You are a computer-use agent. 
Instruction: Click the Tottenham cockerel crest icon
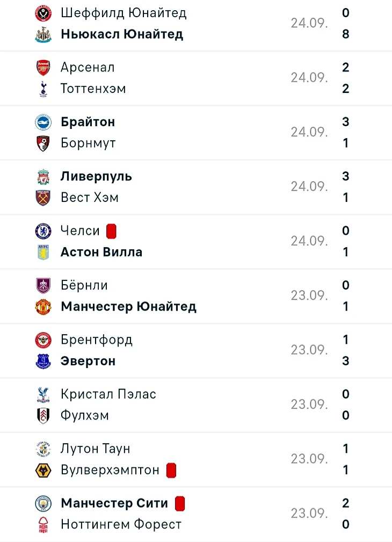(43, 89)
